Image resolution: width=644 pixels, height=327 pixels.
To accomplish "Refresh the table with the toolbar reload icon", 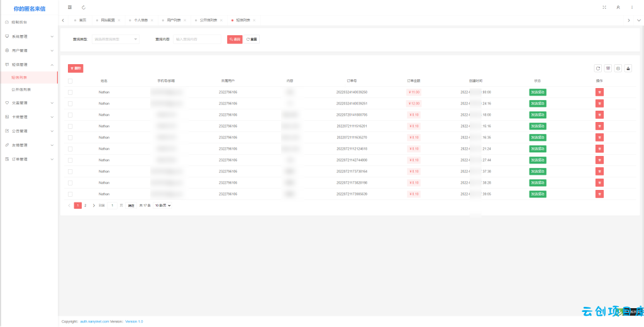I will click(598, 69).
